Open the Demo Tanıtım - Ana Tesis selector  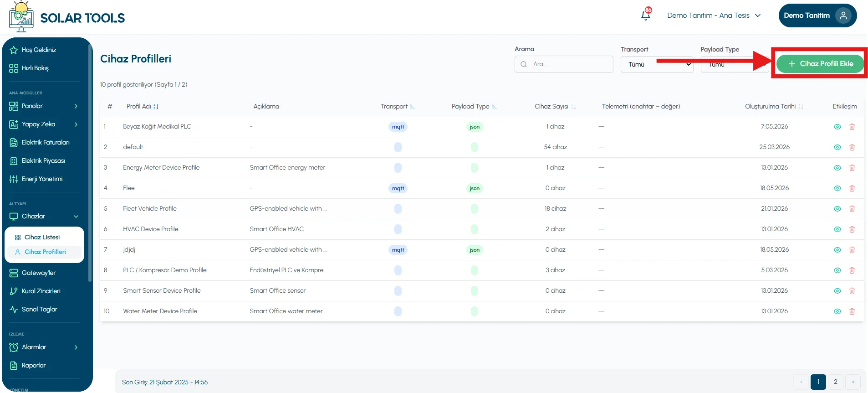tap(714, 16)
